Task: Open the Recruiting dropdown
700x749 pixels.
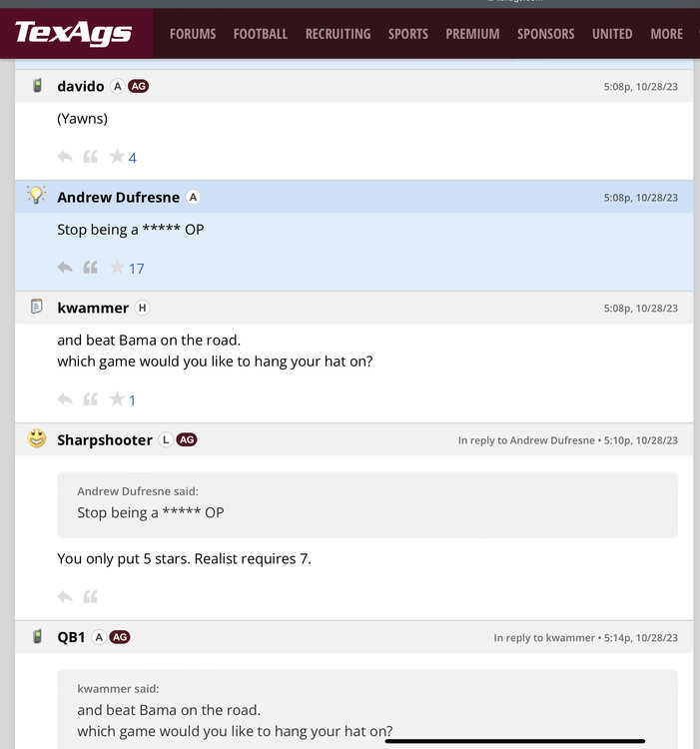Action: [x=338, y=34]
